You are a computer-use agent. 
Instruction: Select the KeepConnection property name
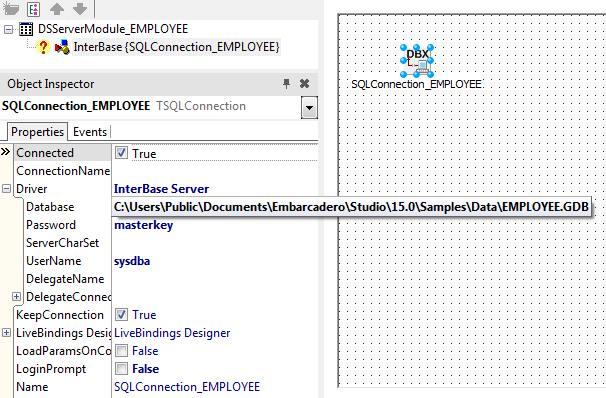[x=60, y=315]
